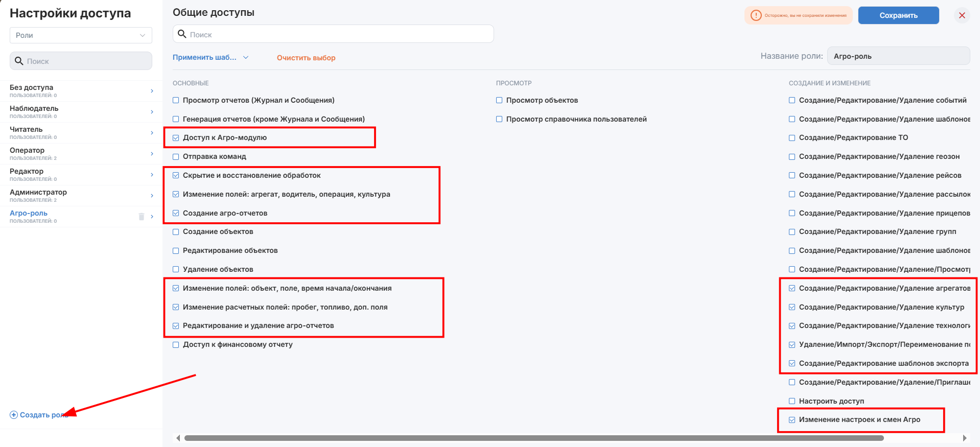This screenshot has width=980, height=447.
Task: Expand the Агро-роль role chevron
Action: click(x=152, y=217)
